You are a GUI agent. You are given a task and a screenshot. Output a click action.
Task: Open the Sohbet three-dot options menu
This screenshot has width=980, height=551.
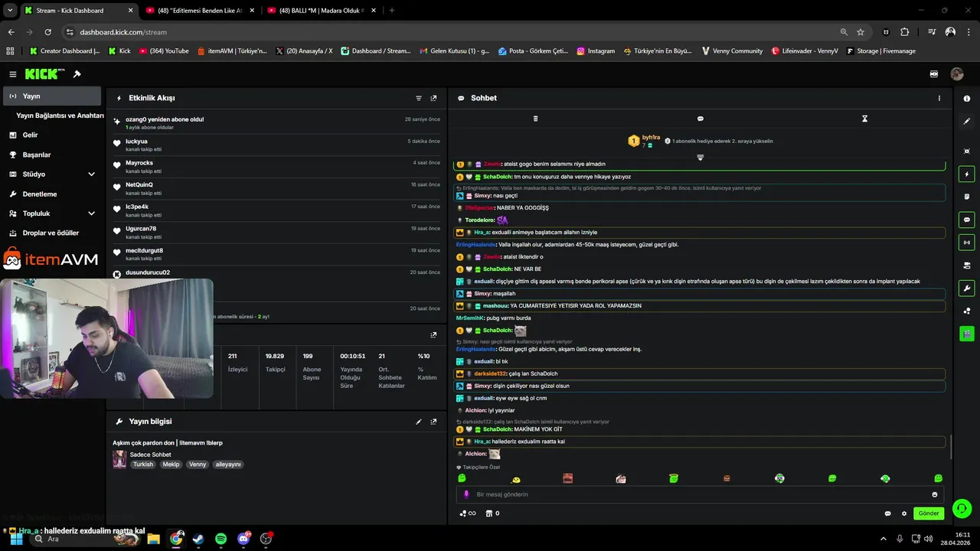[x=939, y=98]
